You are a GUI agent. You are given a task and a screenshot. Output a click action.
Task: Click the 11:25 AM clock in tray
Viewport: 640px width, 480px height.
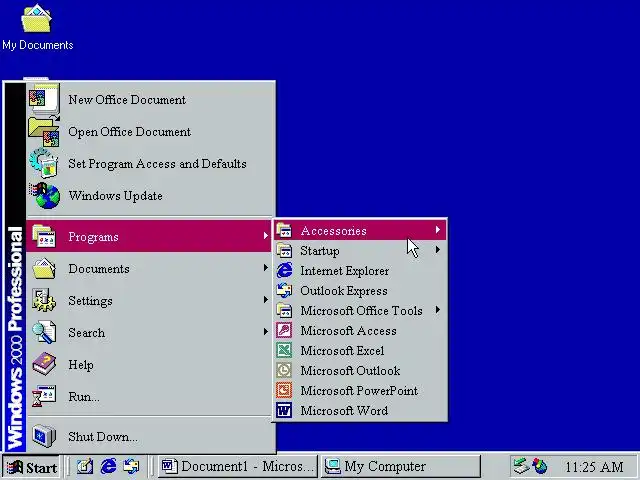[x=594, y=467]
